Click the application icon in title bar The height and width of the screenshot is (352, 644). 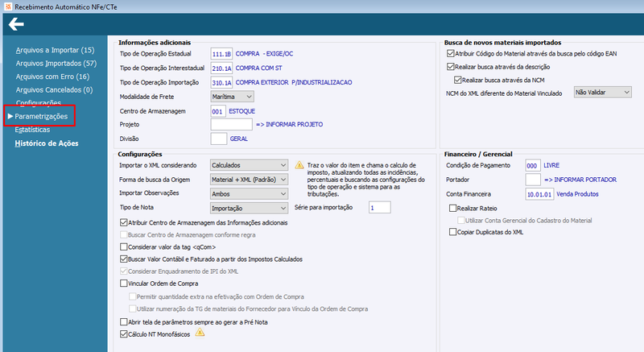[8, 6]
